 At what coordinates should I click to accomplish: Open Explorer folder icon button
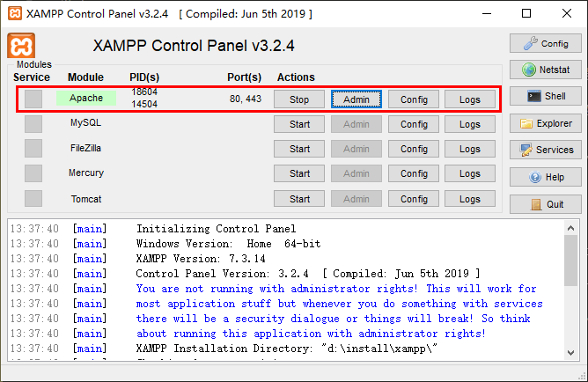coord(545,123)
